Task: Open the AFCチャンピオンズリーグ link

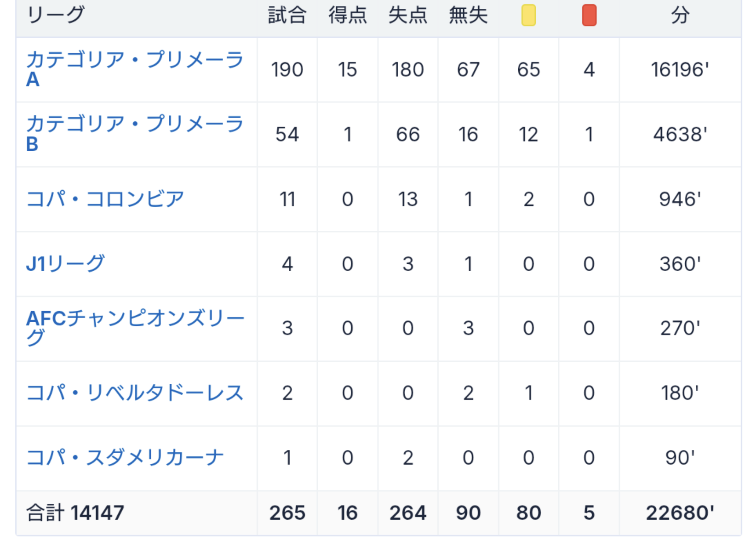Action: pos(135,319)
